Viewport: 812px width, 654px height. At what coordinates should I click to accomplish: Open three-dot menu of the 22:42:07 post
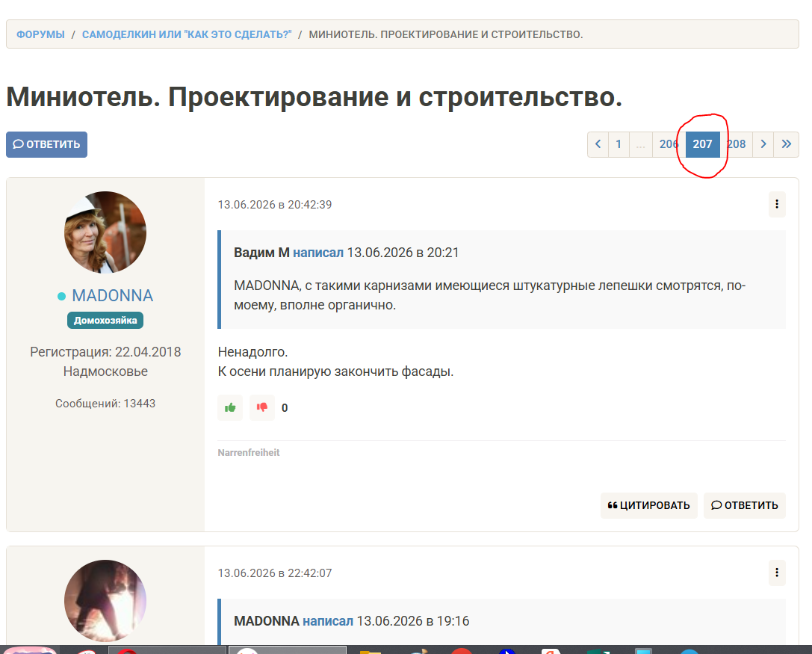click(x=777, y=573)
